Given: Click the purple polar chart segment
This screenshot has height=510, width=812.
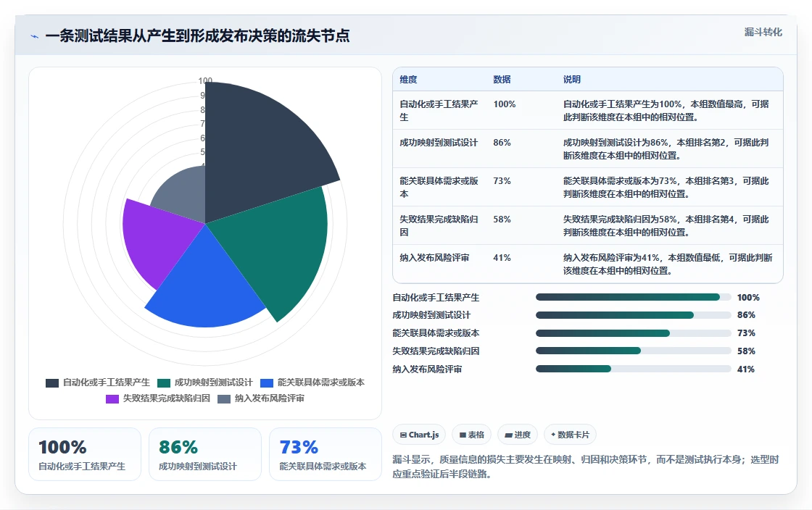Looking at the screenshot, I should 155,238.
